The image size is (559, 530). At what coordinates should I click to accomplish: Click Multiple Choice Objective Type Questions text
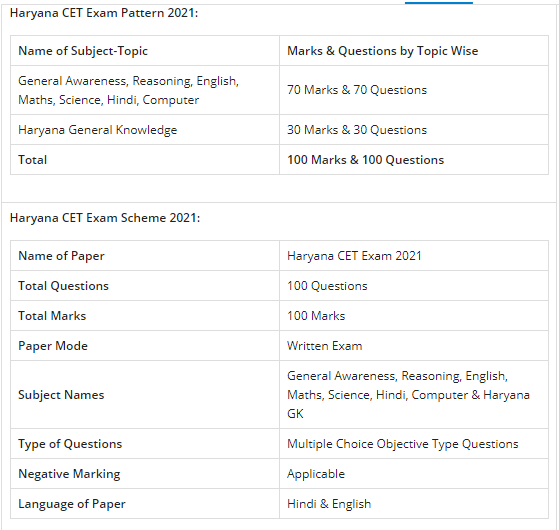402,444
